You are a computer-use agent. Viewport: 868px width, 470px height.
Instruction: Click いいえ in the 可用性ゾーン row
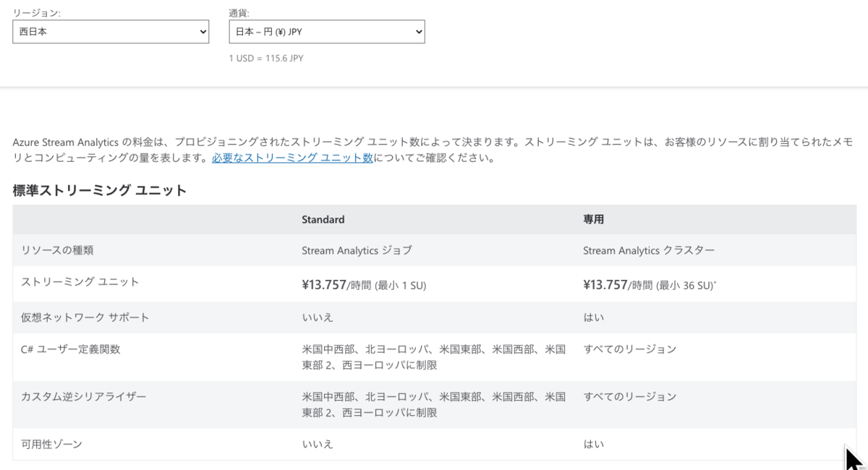point(318,444)
